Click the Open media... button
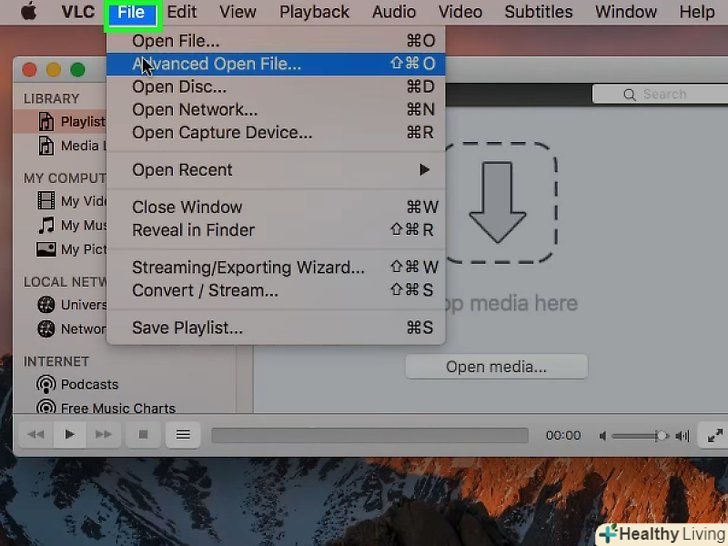 click(x=496, y=367)
